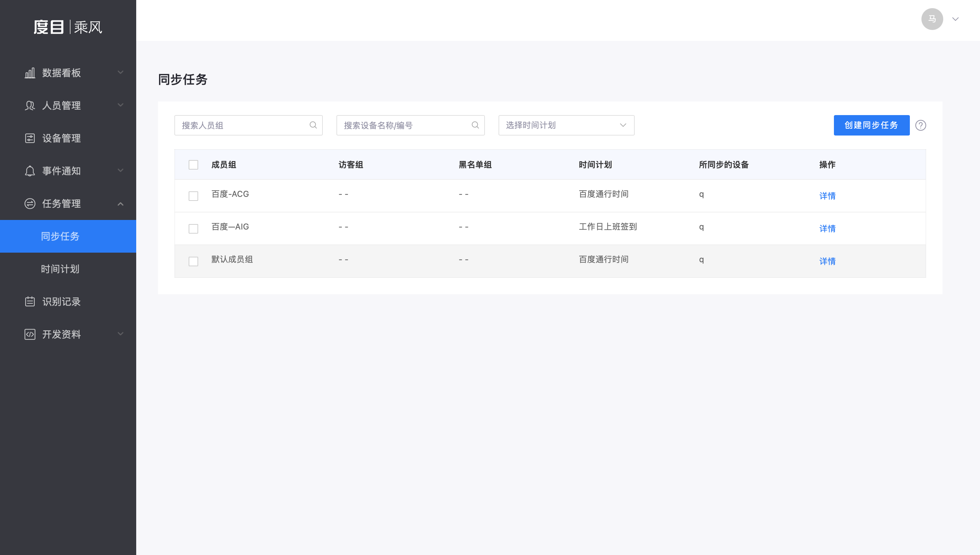Check the box for 百度—AIG row
Screen dimensions: 980x555
193,229
